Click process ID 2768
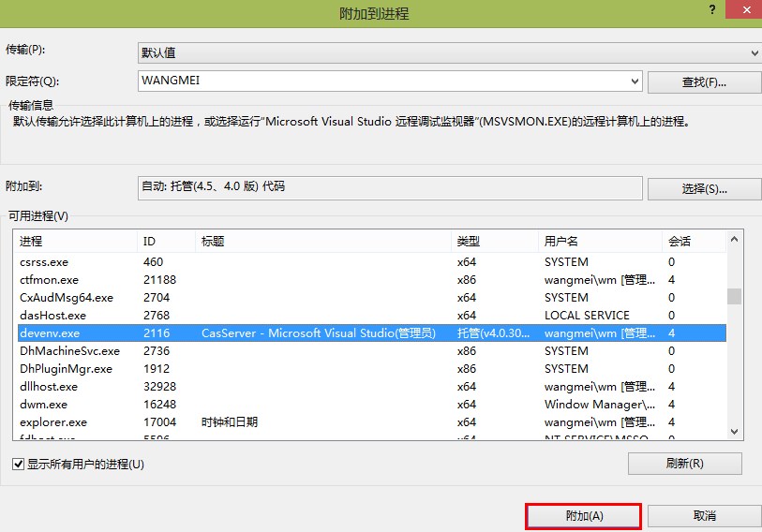762x532 pixels. (x=157, y=316)
